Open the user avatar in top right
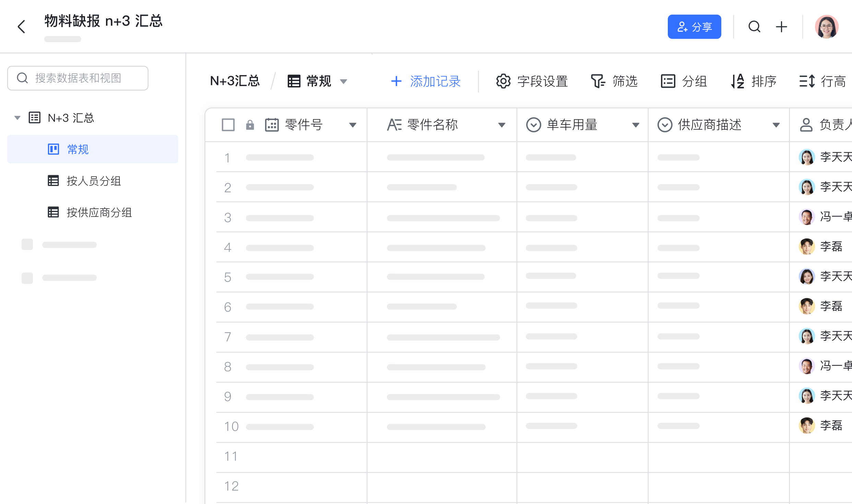 [827, 26]
